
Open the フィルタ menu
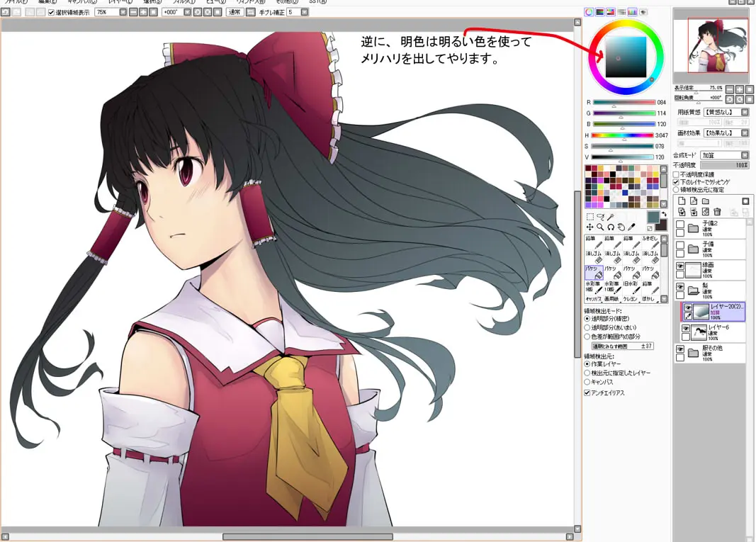[x=184, y=2]
